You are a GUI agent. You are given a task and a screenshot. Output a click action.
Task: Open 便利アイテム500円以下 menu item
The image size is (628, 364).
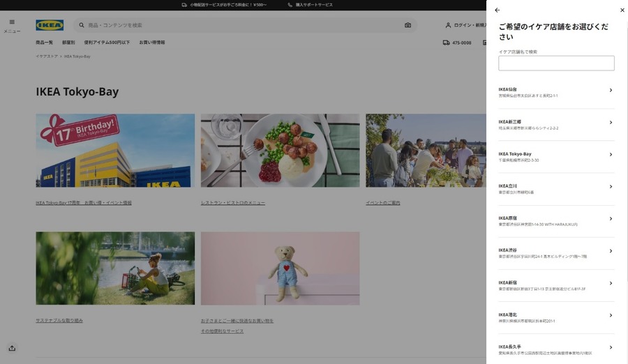(107, 43)
